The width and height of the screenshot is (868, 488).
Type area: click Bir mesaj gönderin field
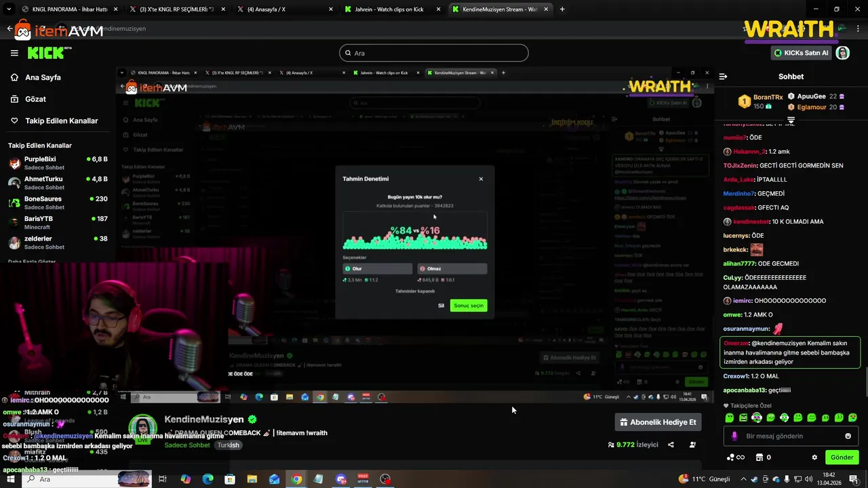pyautogui.click(x=791, y=436)
